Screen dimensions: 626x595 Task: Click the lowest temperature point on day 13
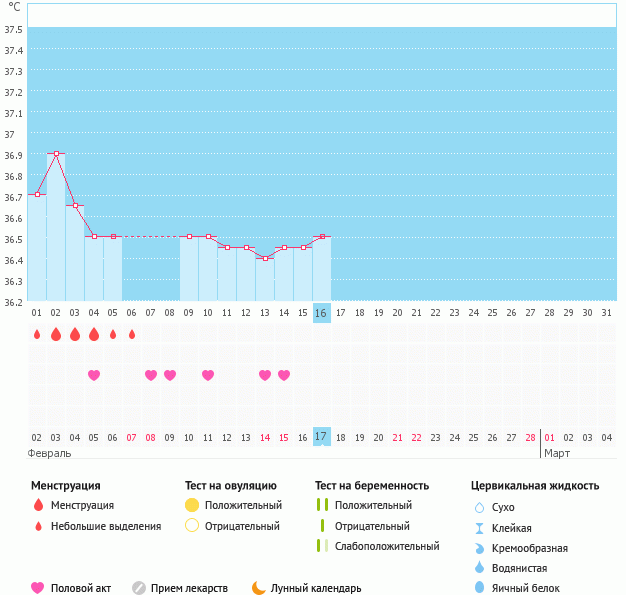tap(265, 258)
